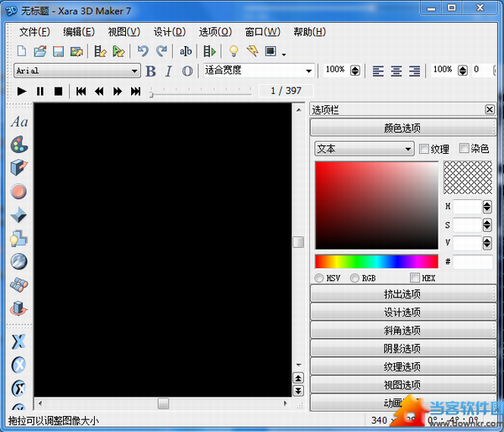Click the Italic text formatting icon
Image resolution: width=504 pixels, height=432 pixels.
(168, 71)
